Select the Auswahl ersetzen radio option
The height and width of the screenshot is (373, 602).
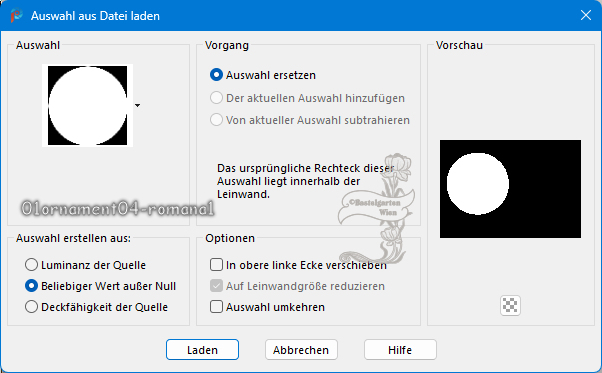216,75
